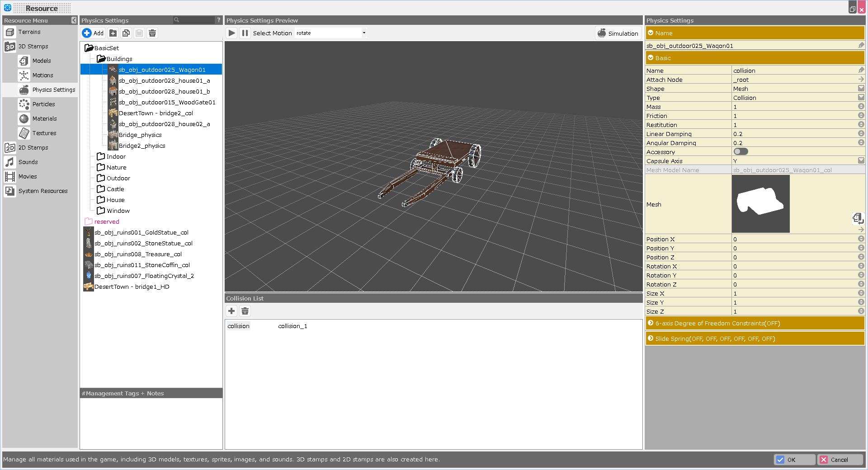Image resolution: width=868 pixels, height=470 pixels.
Task: Open the Materials resource panel
Action: pos(24,118)
